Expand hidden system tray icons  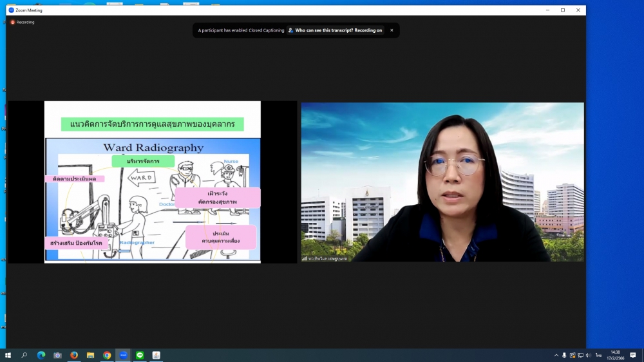click(556, 355)
